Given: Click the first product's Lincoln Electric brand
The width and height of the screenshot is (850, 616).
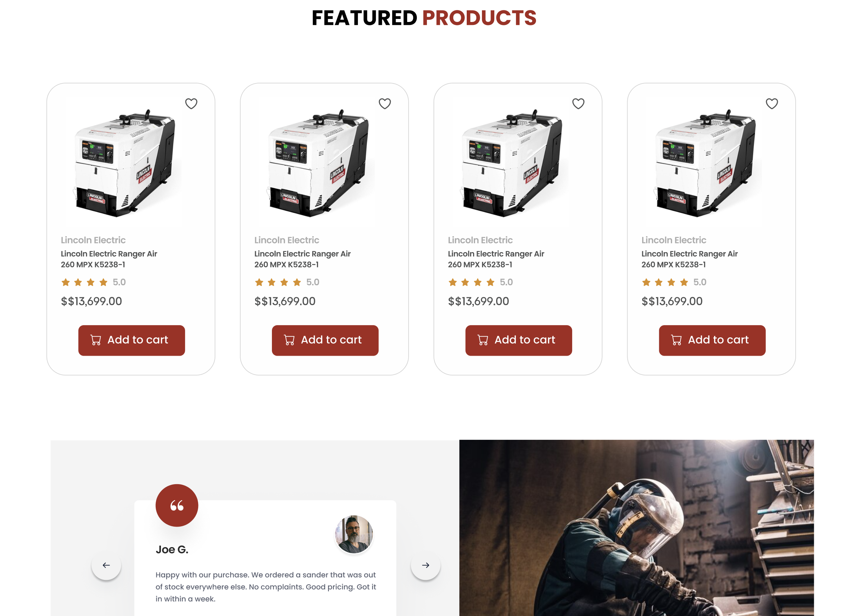Looking at the screenshot, I should click(x=93, y=240).
